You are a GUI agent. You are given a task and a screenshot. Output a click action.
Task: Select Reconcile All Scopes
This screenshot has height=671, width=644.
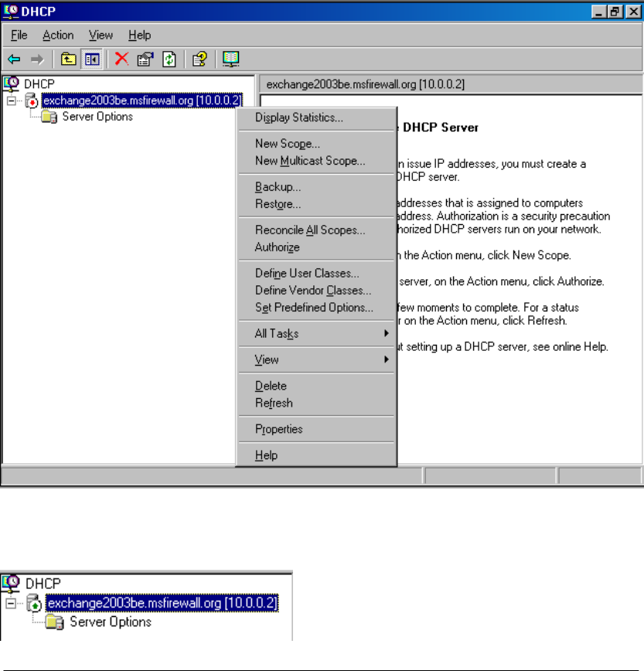coord(316,230)
